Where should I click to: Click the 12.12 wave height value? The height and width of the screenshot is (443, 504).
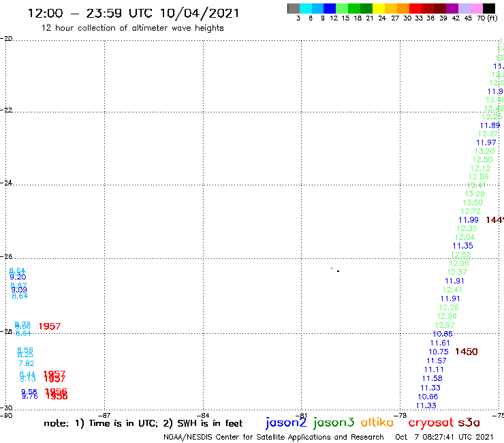click(x=480, y=168)
